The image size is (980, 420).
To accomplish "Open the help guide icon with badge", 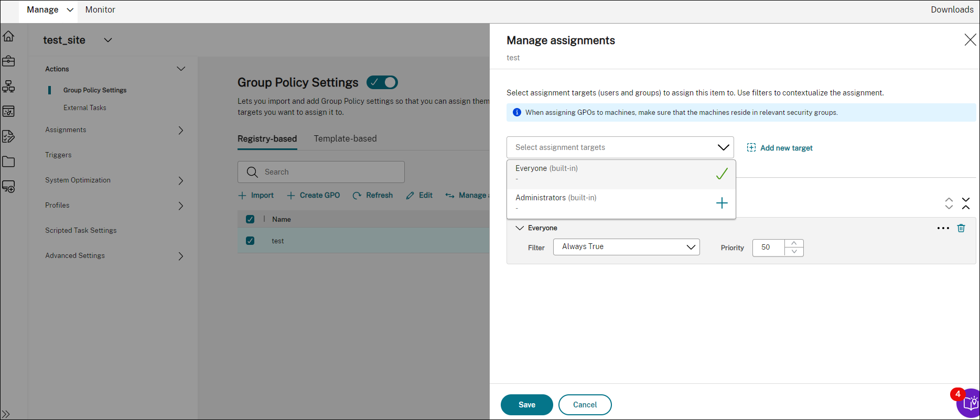I will (970, 403).
